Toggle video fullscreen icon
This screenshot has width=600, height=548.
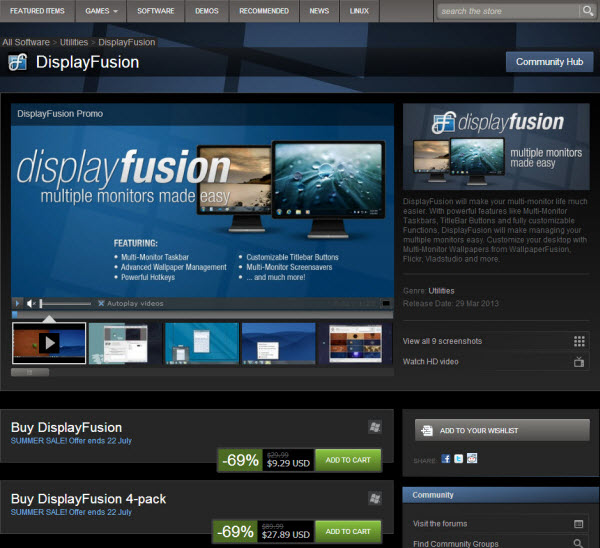click(386, 303)
